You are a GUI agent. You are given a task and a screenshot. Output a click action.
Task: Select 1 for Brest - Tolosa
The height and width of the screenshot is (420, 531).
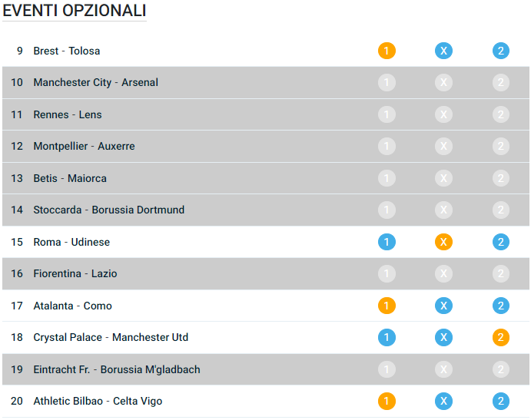[387, 51]
